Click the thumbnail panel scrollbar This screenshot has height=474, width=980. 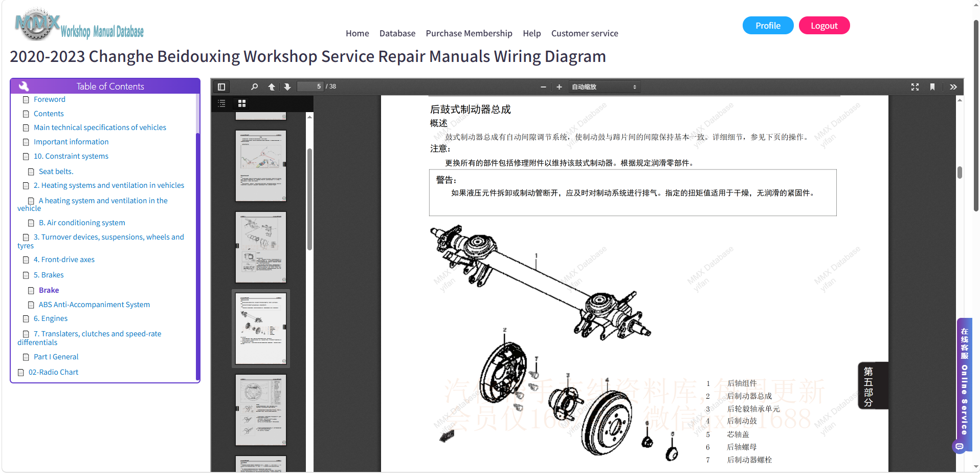(x=309, y=200)
